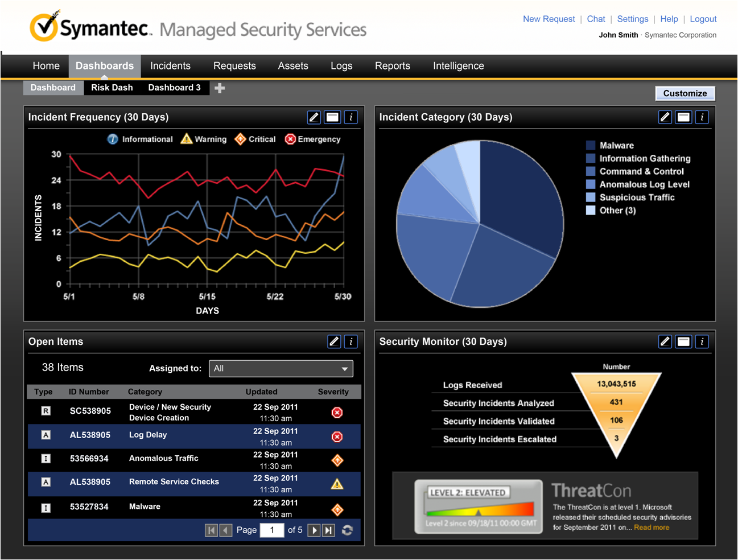Click the I type icon for 53566934

[x=46, y=459]
